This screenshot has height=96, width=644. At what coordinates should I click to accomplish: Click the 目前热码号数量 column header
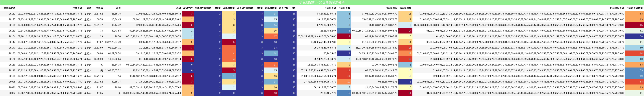634,8
